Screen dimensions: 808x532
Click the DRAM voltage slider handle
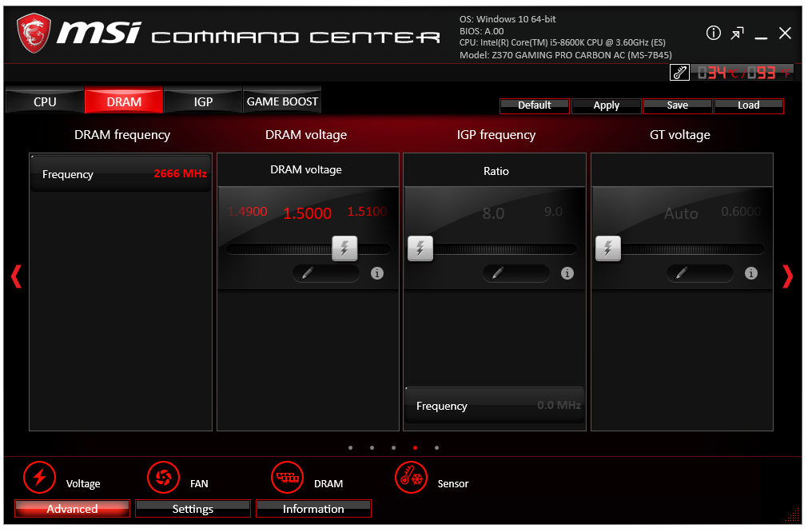click(344, 248)
